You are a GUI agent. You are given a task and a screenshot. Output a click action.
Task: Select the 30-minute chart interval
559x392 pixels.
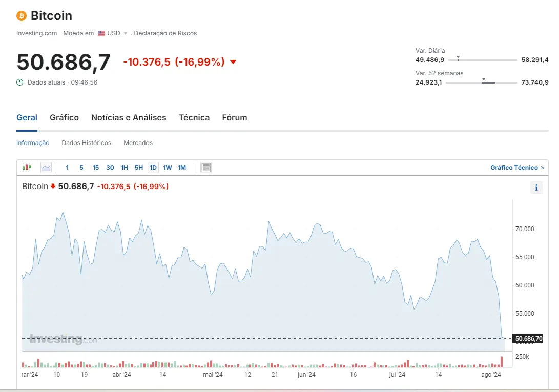pyautogui.click(x=110, y=168)
